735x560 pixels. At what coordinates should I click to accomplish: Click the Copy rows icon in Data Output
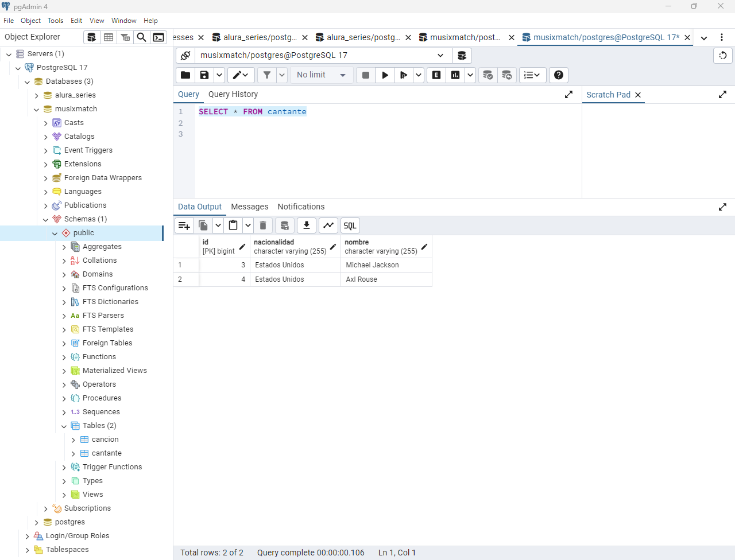[203, 225]
